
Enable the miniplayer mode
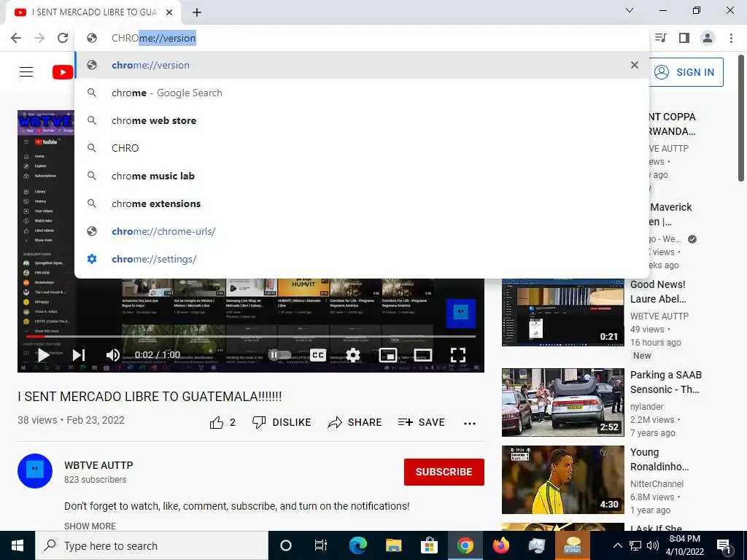pyautogui.click(x=388, y=355)
